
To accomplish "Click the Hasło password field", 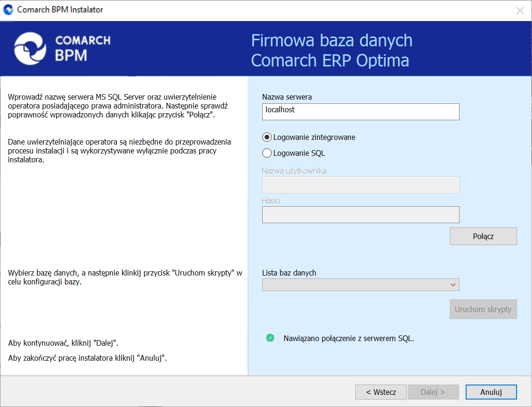I will click(360, 215).
